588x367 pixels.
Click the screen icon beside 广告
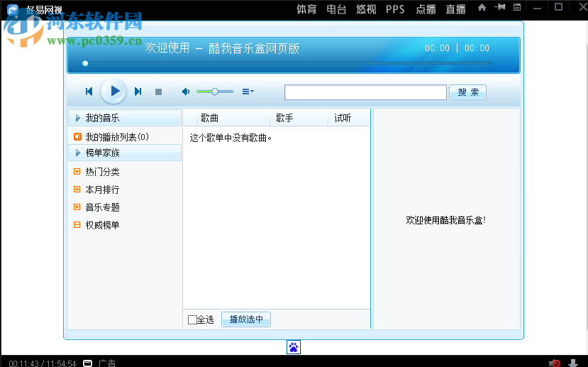tap(87, 363)
